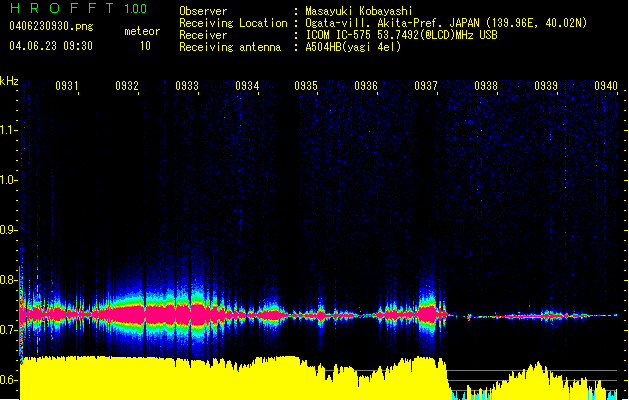Click the 0933 time marker
The image size is (629, 400).
click(x=187, y=85)
